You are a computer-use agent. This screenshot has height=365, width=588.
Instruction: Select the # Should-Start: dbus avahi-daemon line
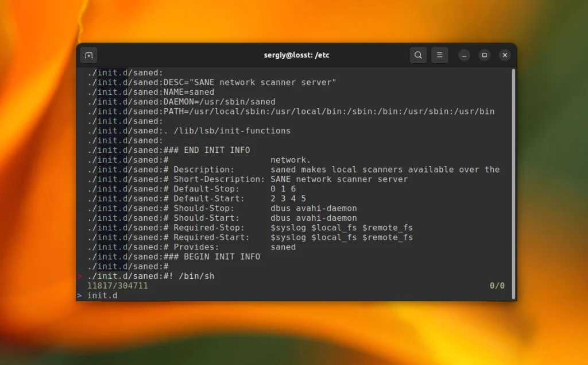(x=222, y=218)
